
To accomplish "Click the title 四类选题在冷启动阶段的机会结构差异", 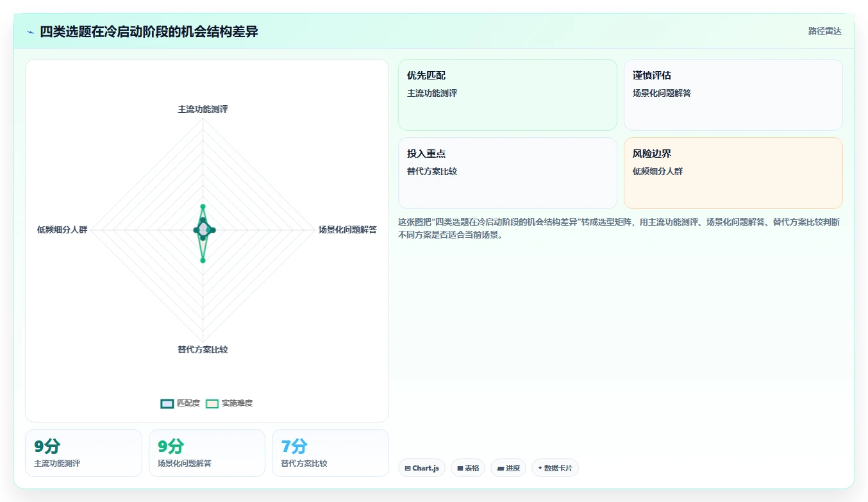I will [x=149, y=31].
